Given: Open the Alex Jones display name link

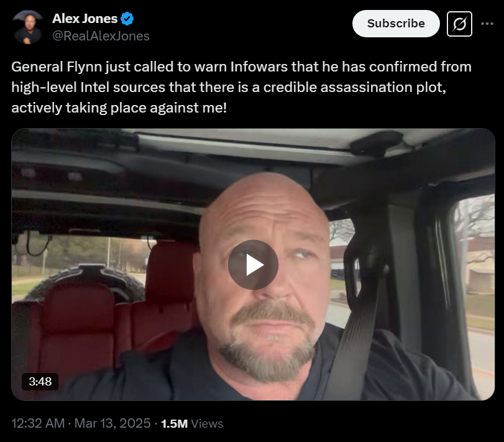Looking at the screenshot, I should (85, 19).
